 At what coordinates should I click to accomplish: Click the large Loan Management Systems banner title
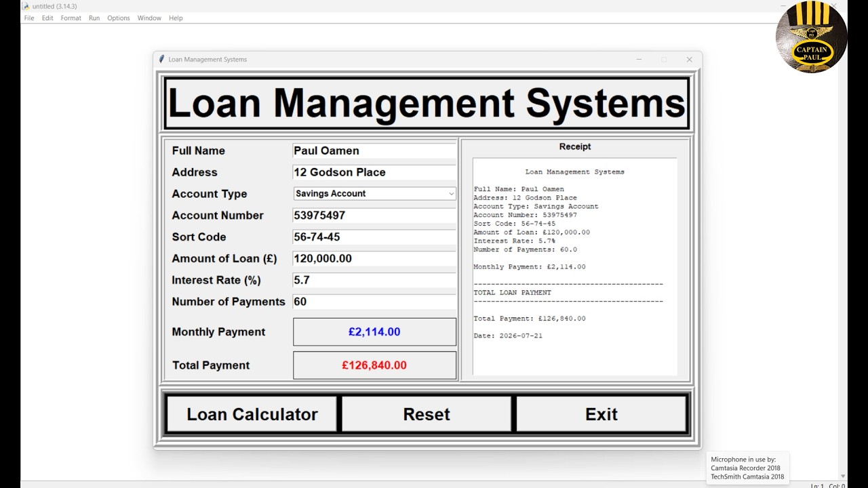(427, 103)
